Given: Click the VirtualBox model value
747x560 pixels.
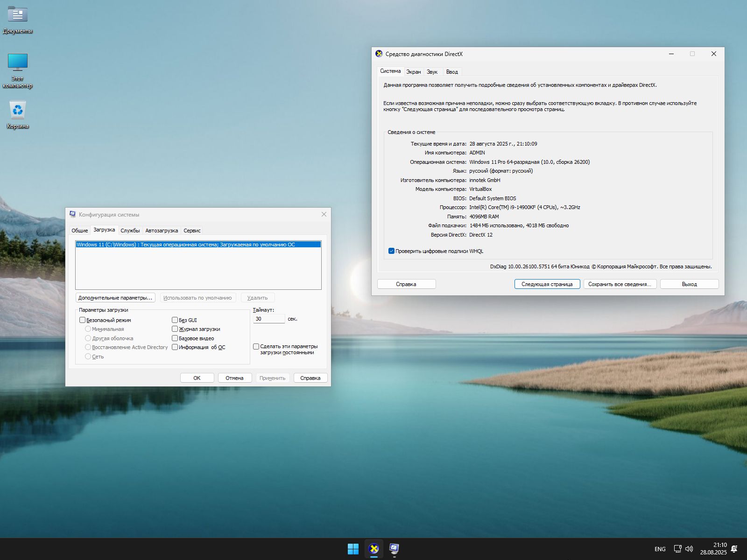Looking at the screenshot, I should tap(480, 189).
